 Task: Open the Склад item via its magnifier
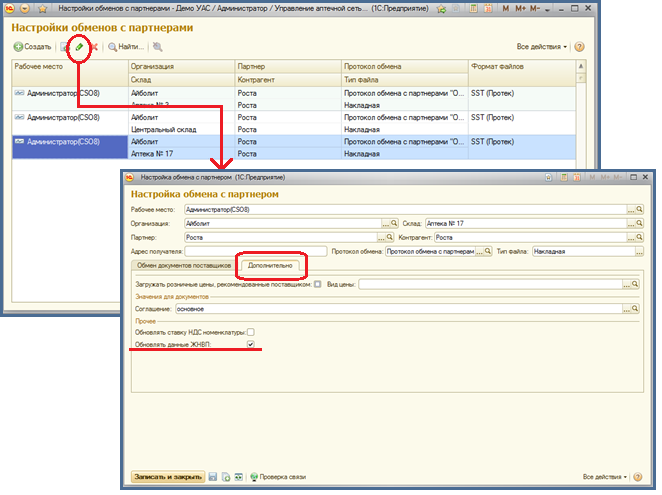pyautogui.click(x=640, y=223)
